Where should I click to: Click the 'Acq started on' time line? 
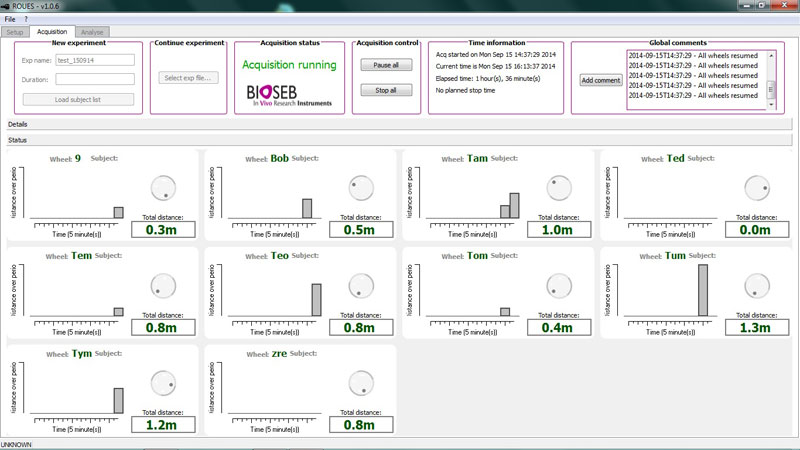point(495,55)
